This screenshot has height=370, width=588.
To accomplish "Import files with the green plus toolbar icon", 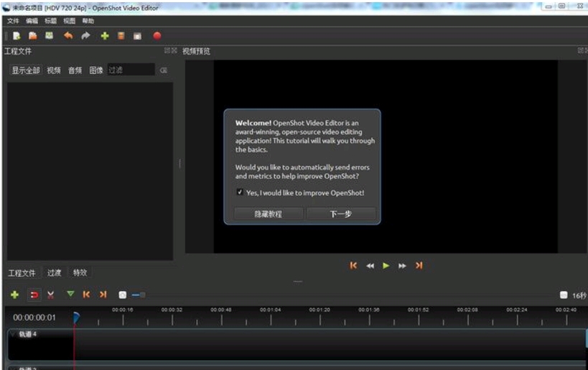I will 105,36.
